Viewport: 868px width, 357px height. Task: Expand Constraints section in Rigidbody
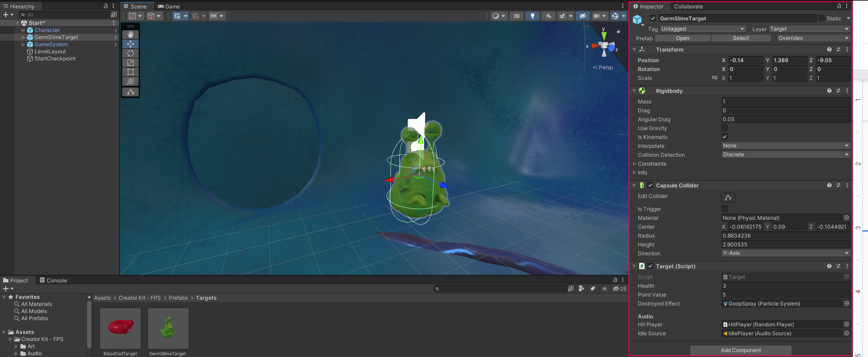click(x=635, y=164)
